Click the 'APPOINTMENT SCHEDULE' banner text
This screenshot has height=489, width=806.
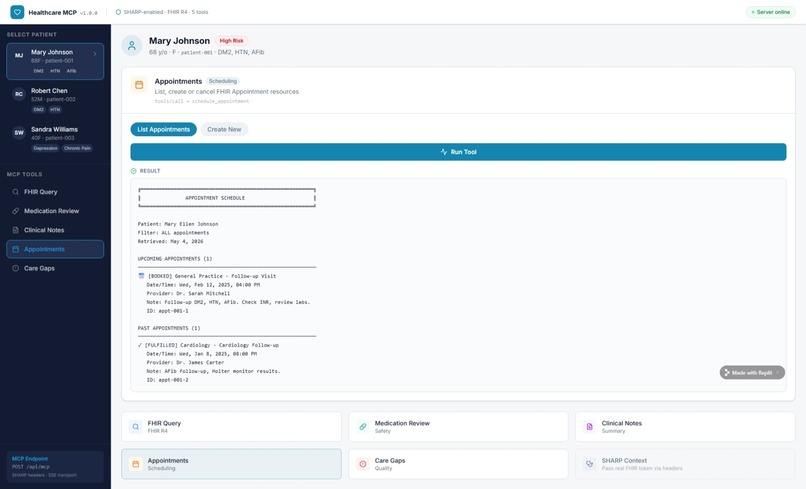[215, 198]
